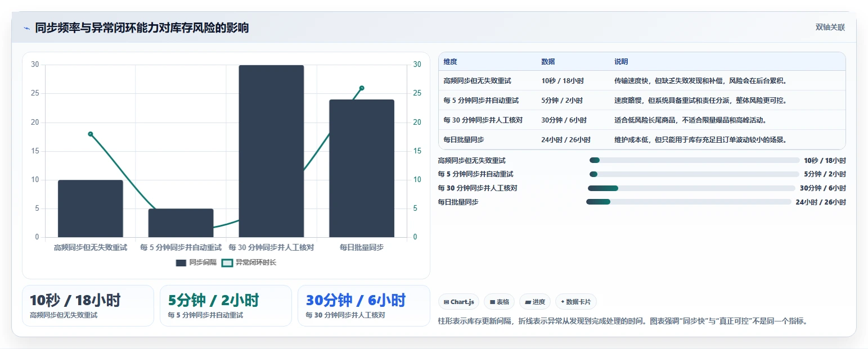The width and height of the screenshot is (868, 349).
Task: Click table row name 每 30 分钟同步并人工核对
Action: click(x=483, y=120)
